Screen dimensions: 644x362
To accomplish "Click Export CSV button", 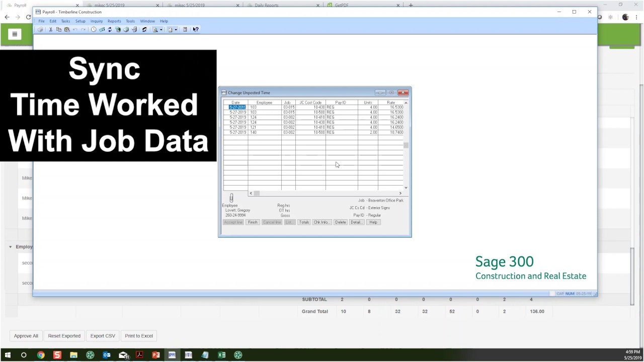I will coord(103,336).
